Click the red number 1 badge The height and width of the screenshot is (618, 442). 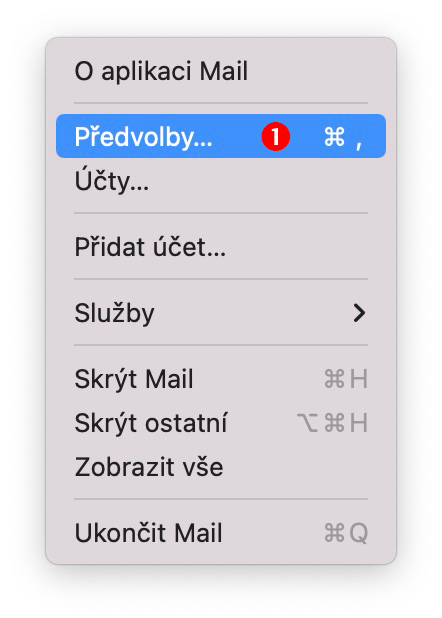pos(276,136)
